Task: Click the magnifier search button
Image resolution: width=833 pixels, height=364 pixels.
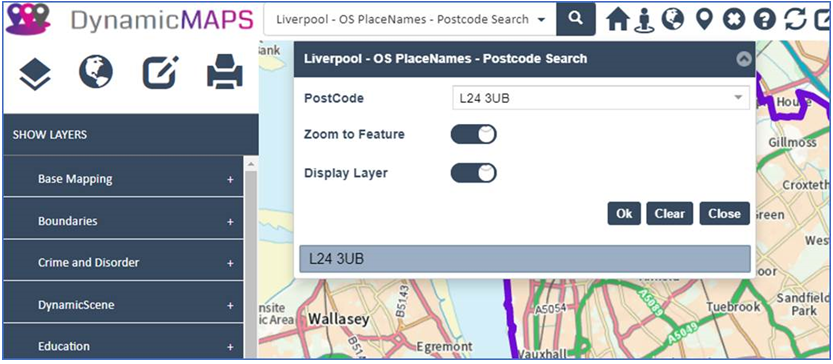Action: [x=575, y=19]
